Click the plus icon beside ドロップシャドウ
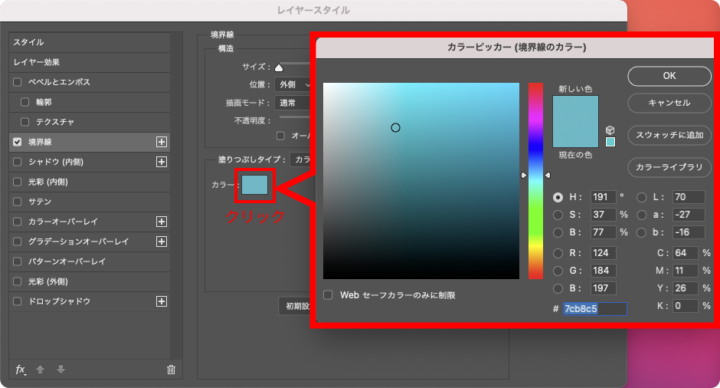The width and height of the screenshot is (720, 388). [161, 301]
